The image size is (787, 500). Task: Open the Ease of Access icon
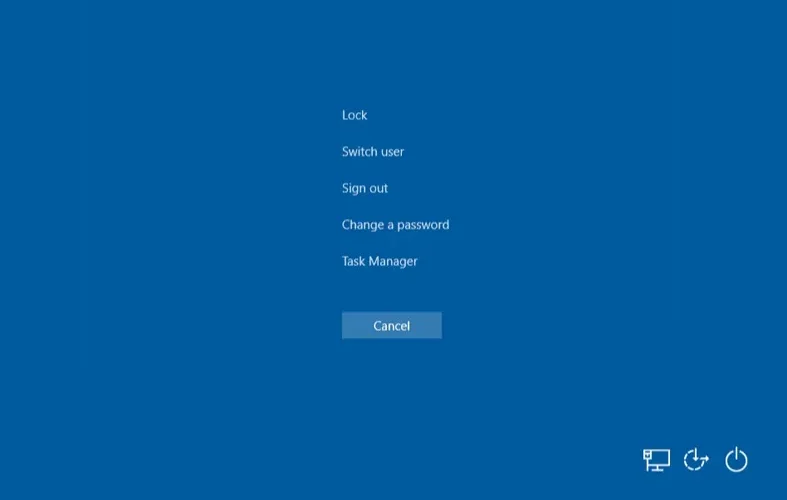(x=696, y=459)
